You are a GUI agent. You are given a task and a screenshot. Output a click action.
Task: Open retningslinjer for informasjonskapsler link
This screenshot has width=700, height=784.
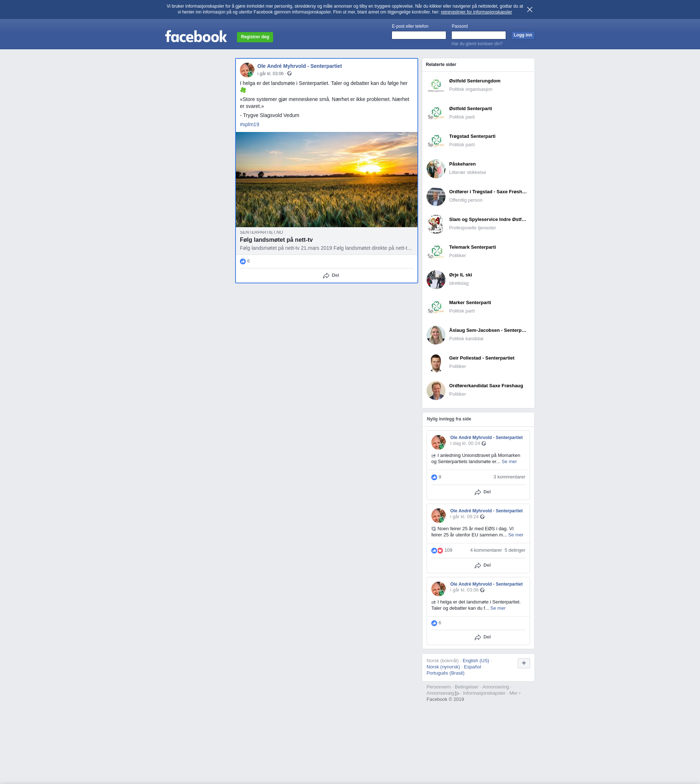coord(476,12)
